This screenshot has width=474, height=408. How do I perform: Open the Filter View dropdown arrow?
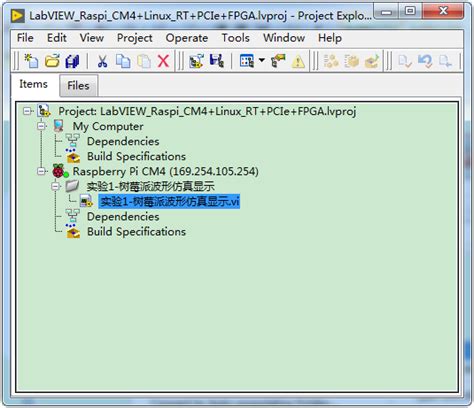coord(262,60)
